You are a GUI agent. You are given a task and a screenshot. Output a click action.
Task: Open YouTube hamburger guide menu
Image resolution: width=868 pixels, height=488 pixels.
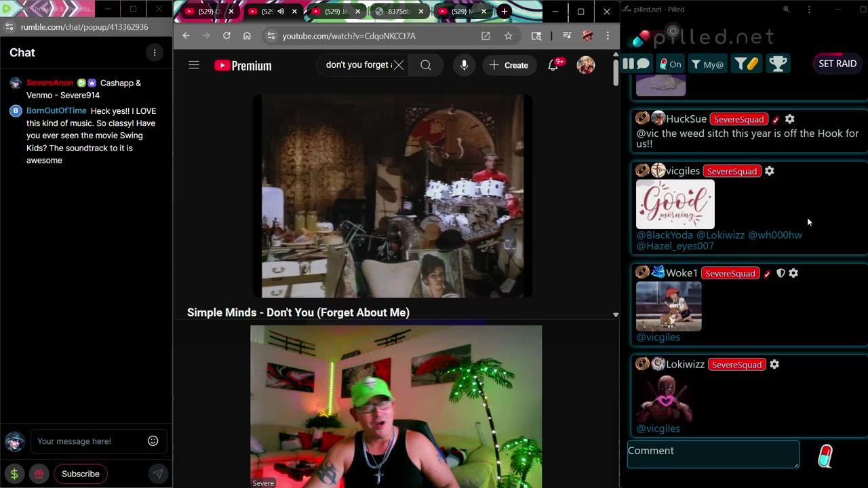[194, 65]
